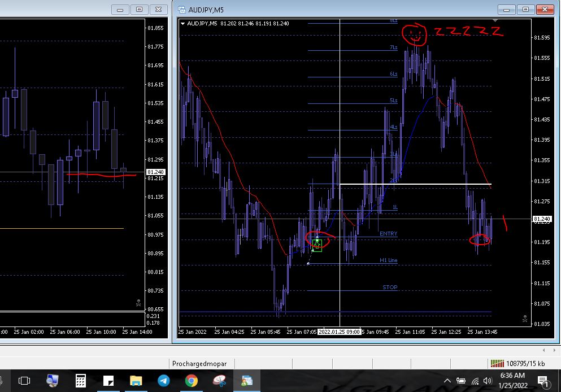The width and height of the screenshot is (561, 392).
Task: Click Prochargedmopar profile in status bar
Action: pyautogui.click(x=199, y=364)
